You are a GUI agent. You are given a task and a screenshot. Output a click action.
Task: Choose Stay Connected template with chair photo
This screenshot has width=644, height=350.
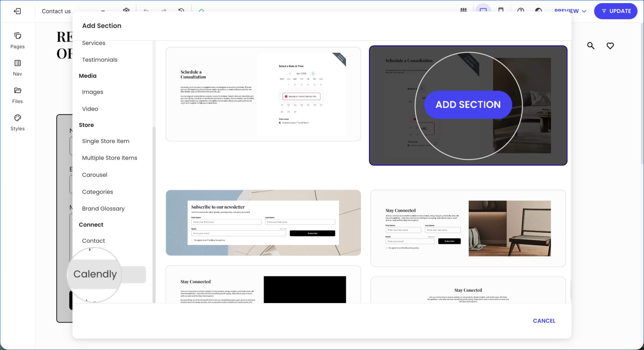click(468, 228)
